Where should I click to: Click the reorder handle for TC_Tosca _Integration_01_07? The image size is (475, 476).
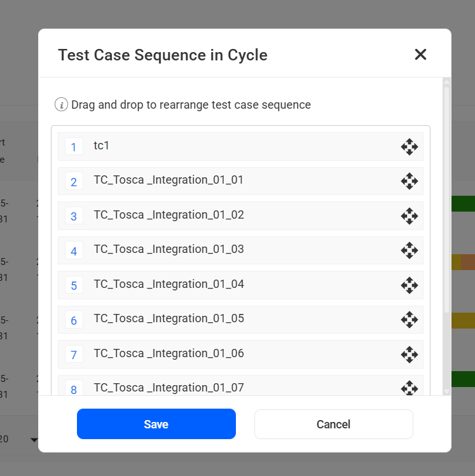point(409,387)
